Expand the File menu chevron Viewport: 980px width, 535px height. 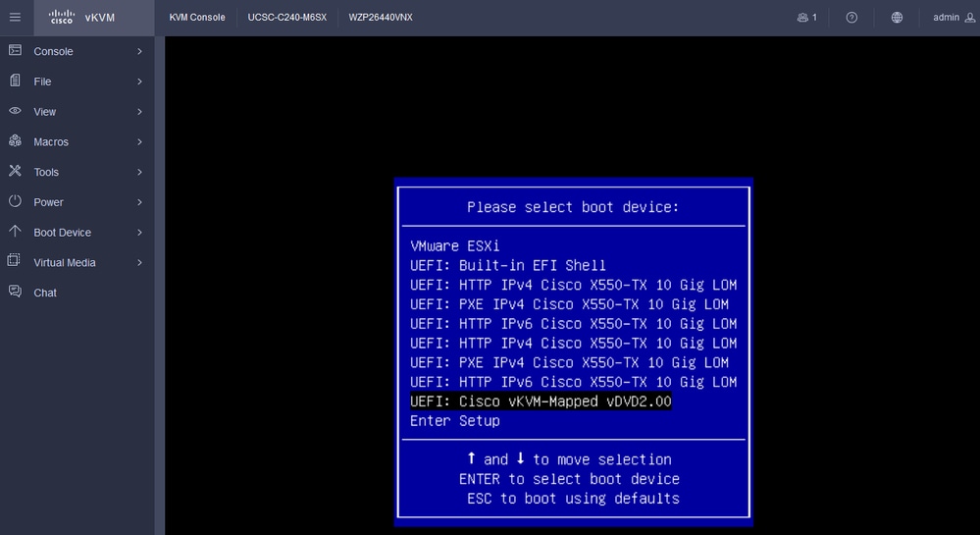pos(140,81)
